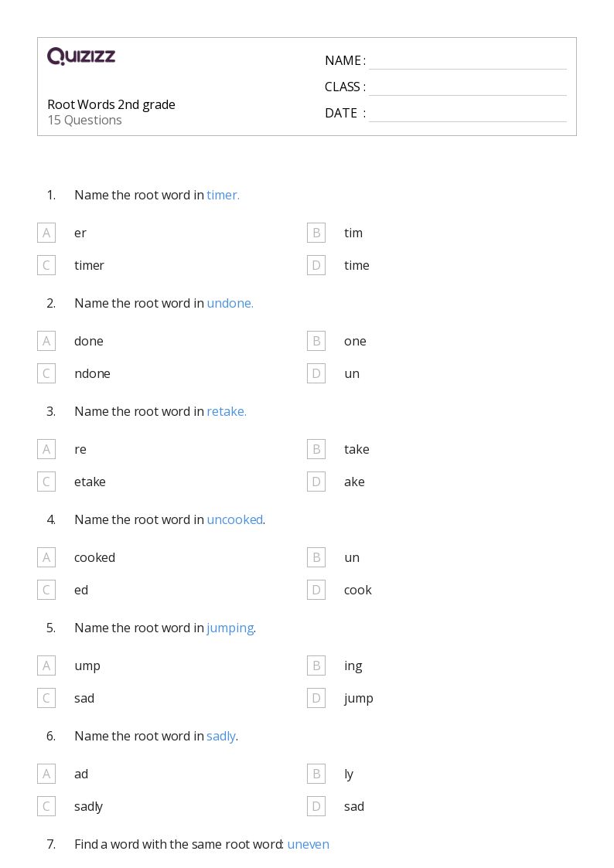Choose box B next to 'take'

(x=316, y=450)
